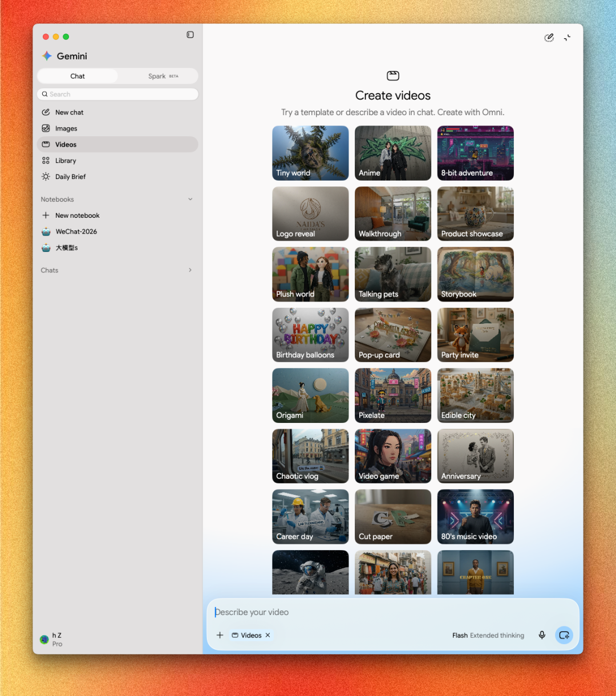Click the microphone icon in prompt box

point(542,635)
